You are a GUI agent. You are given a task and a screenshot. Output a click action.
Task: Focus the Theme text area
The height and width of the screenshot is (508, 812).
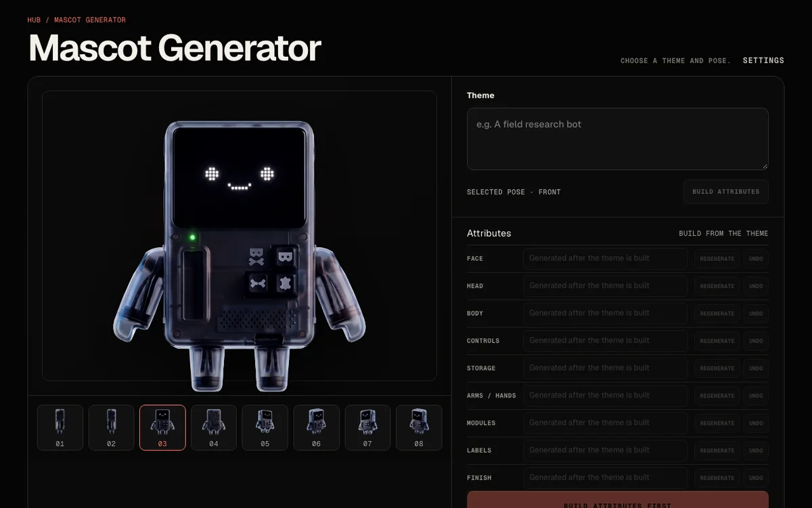tap(618, 139)
